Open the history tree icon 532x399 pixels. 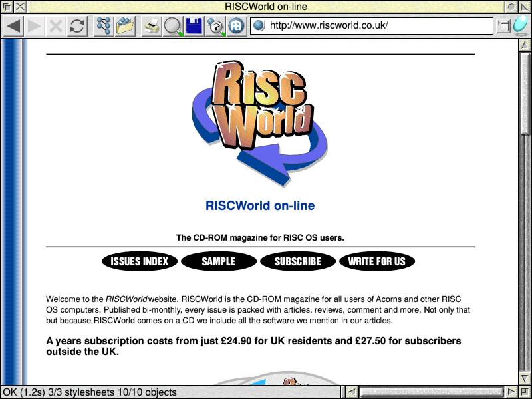click(x=104, y=26)
